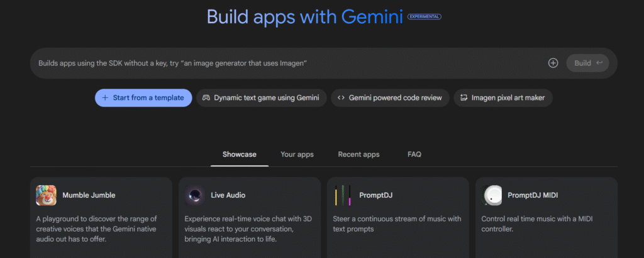Open the PromptDJ app title
This screenshot has width=644, height=258.
click(x=376, y=195)
